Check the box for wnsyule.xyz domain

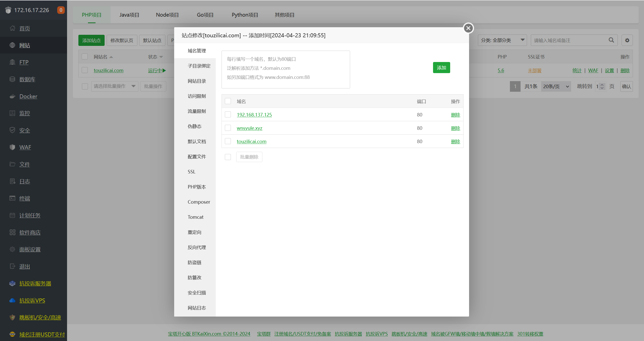(x=228, y=128)
